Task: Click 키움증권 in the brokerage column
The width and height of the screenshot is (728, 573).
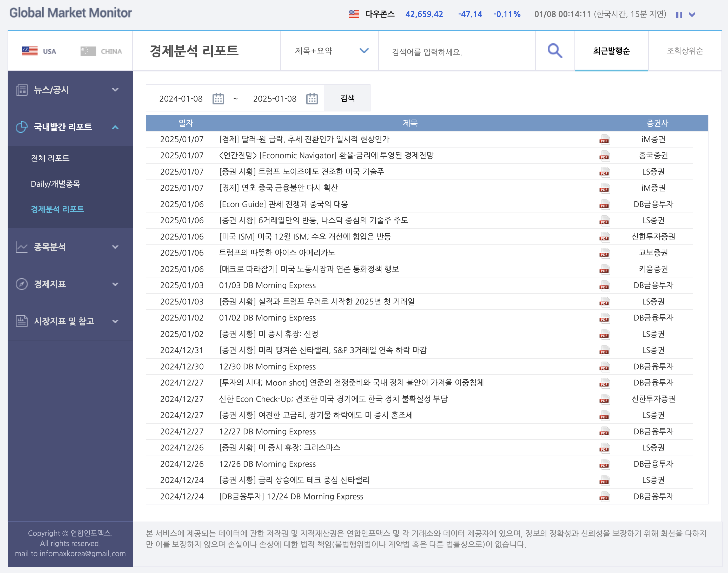Action: tap(653, 269)
